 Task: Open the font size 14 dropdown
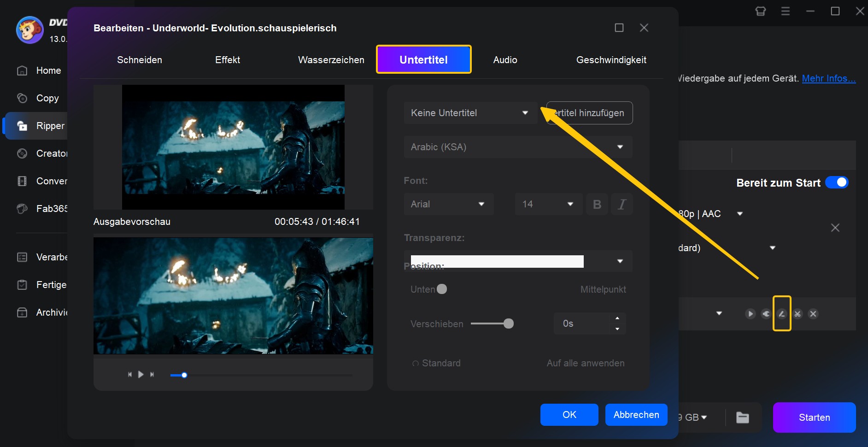(549, 204)
